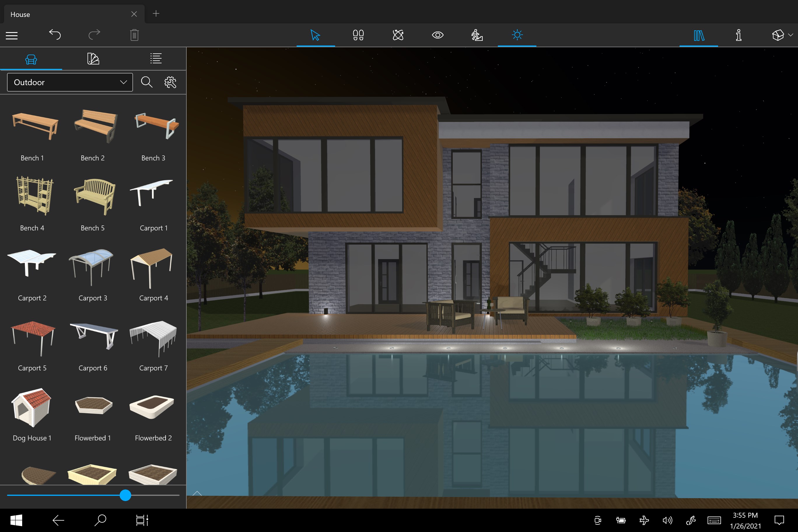Viewport: 798px width, 532px height.
Task: Adjust the thumbnail size slider
Action: [x=125, y=495]
